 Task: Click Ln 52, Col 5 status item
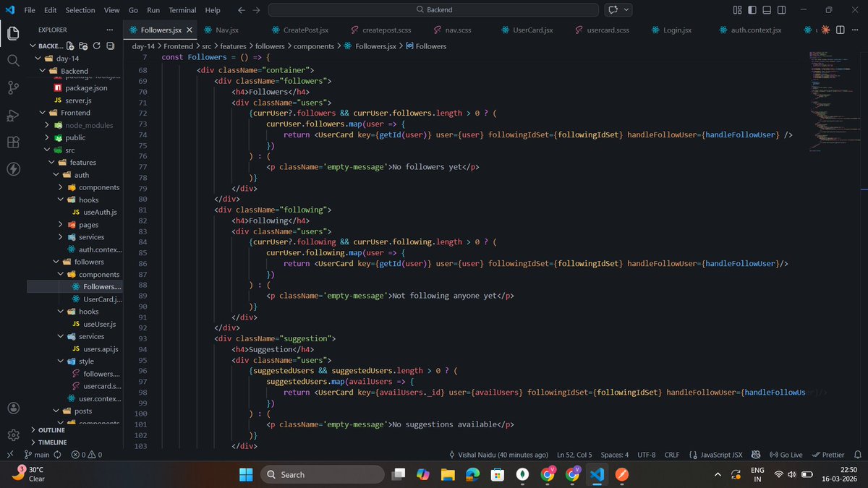[574, 455]
